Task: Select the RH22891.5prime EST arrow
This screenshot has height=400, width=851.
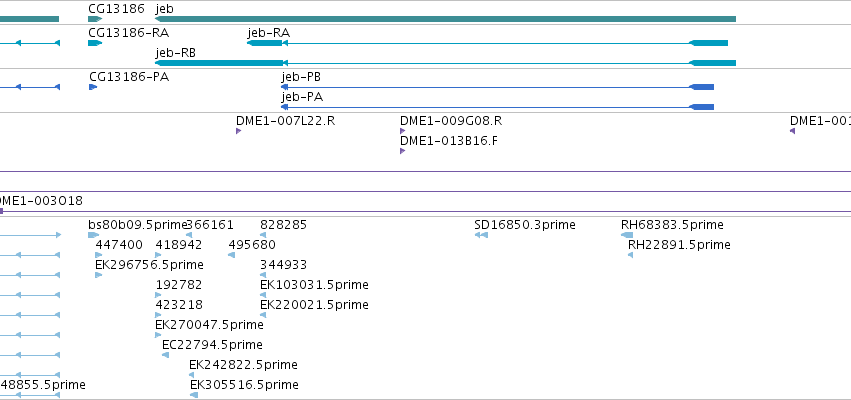Action: click(631, 255)
